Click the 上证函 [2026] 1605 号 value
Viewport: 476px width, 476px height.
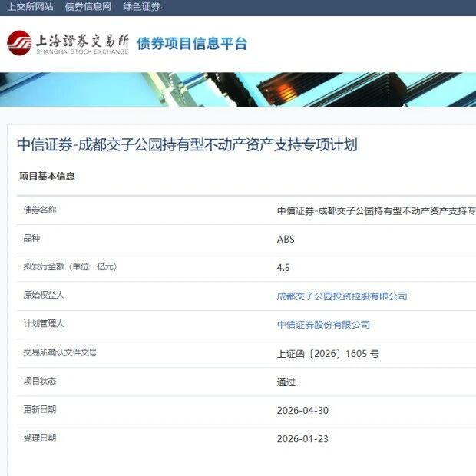(328, 354)
